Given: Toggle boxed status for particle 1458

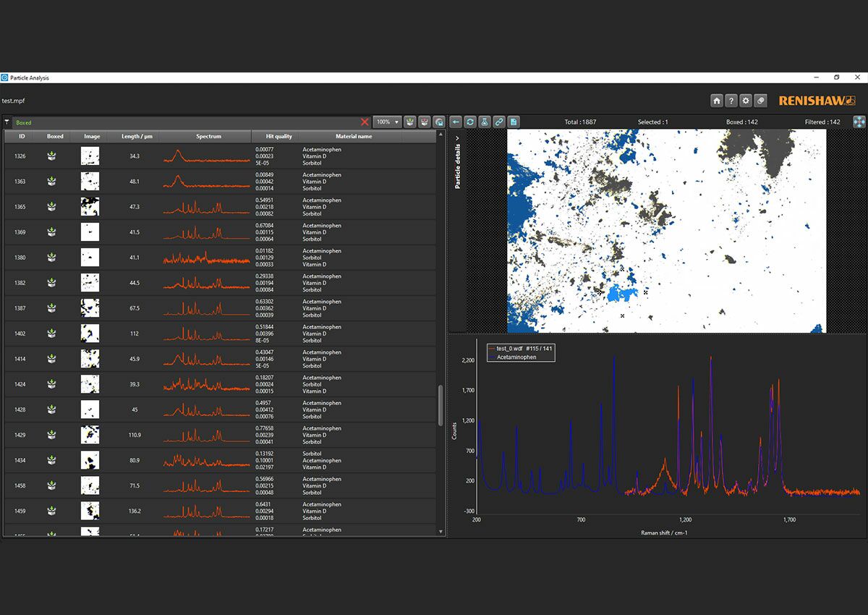Looking at the screenshot, I should (51, 485).
